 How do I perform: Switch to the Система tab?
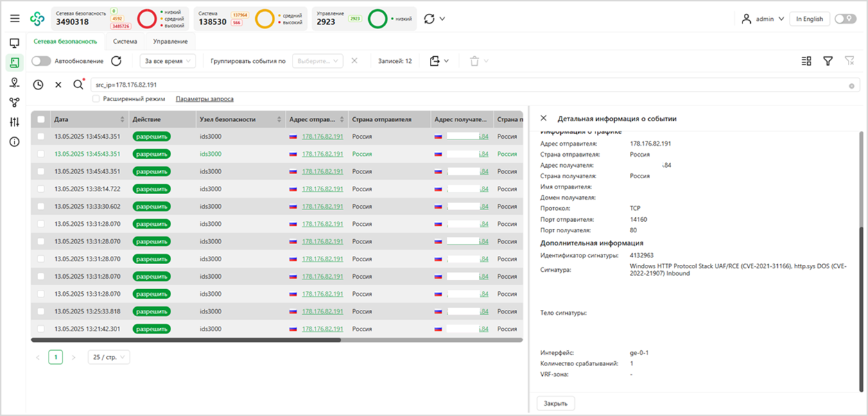click(x=125, y=42)
